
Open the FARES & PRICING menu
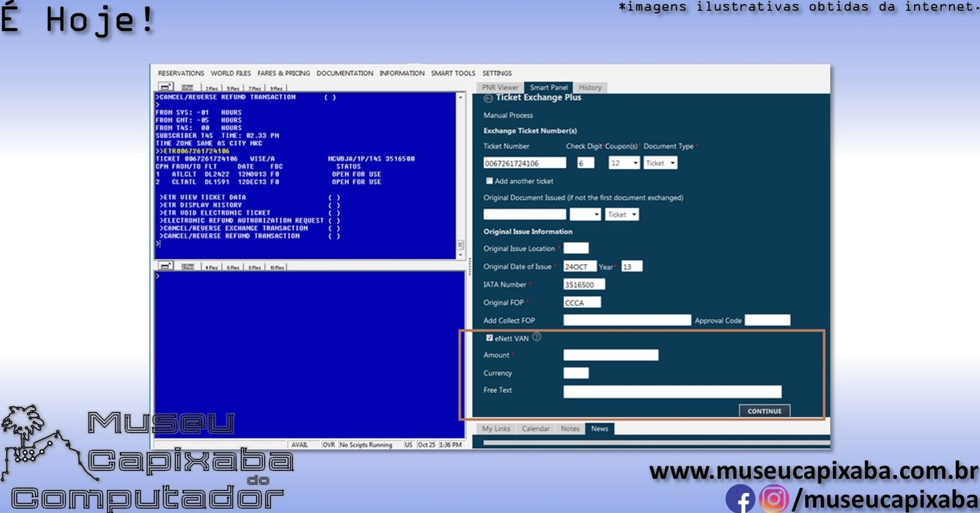284,73
